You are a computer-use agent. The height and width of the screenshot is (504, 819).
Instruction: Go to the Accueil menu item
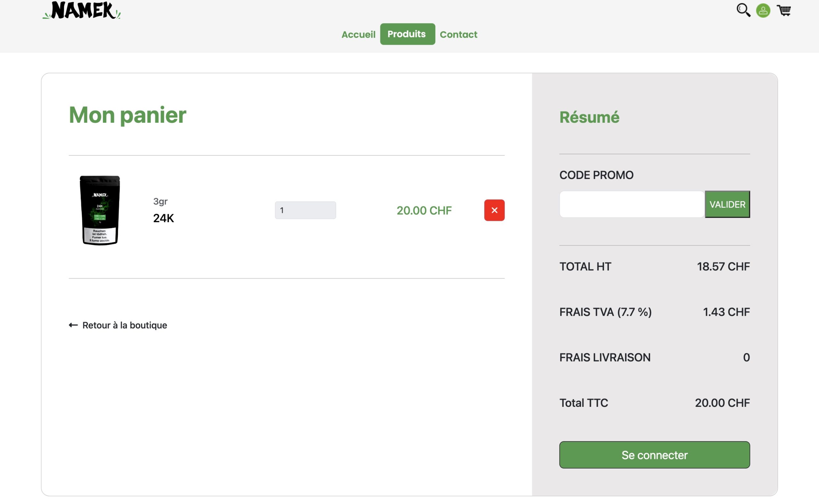358,34
